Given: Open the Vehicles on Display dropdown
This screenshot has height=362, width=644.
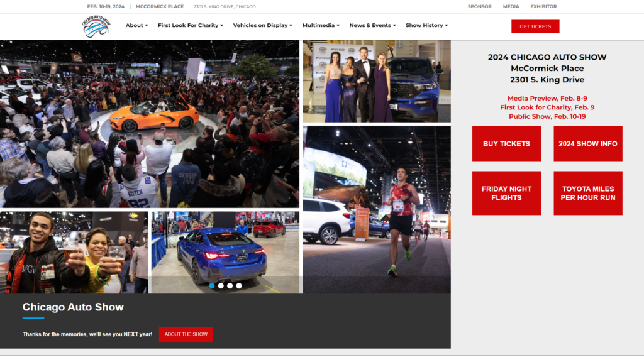Looking at the screenshot, I should tap(263, 25).
